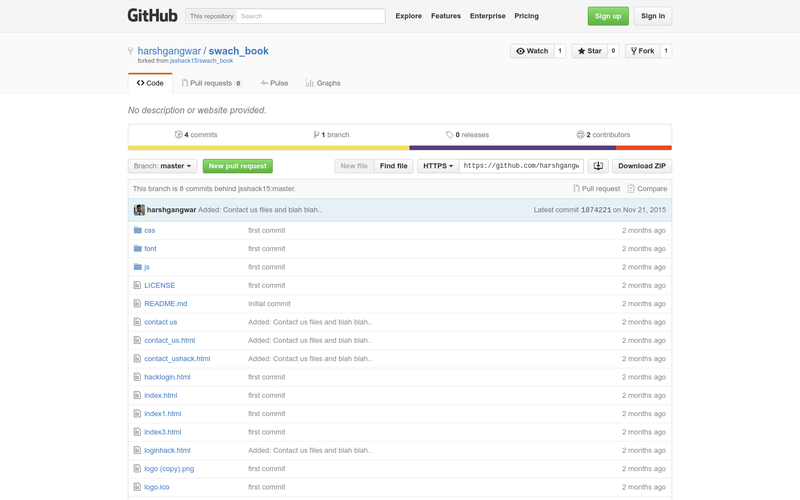Open the harshgangwar owner link in title
This screenshot has width=800, height=500.
click(169, 51)
